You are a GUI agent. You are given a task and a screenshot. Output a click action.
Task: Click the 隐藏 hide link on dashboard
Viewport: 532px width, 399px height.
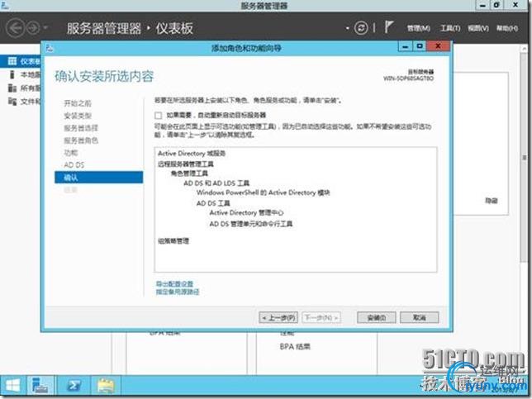[492, 201]
